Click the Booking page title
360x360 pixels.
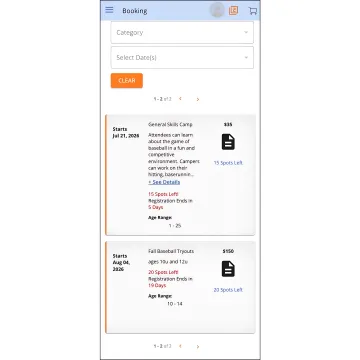(135, 11)
